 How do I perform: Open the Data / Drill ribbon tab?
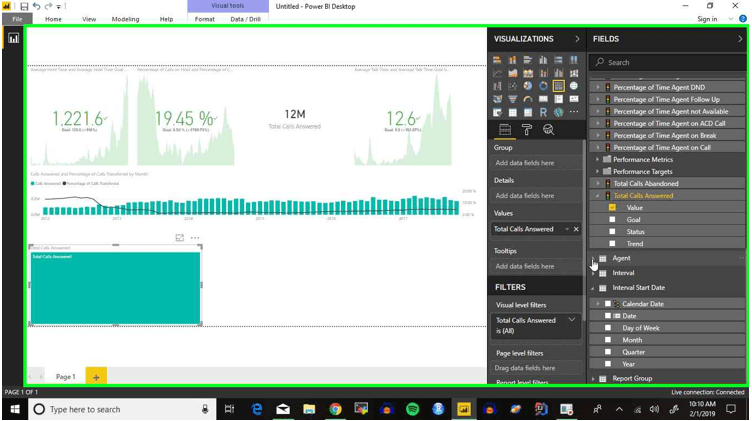[x=246, y=19]
